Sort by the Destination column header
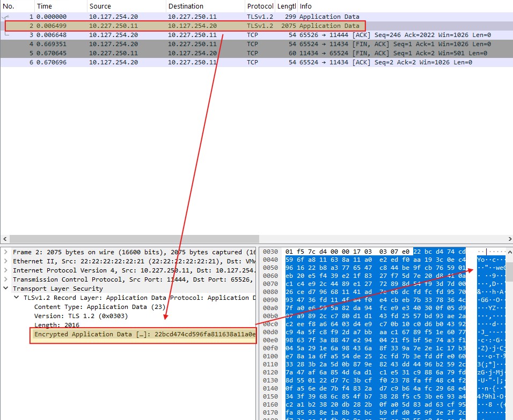Screen dimensions: 513x420 205,6
